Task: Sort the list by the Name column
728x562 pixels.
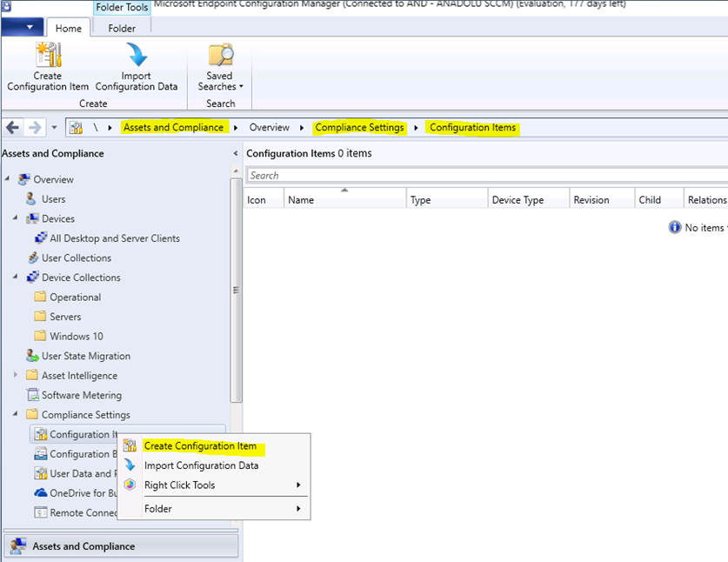Action: click(344, 200)
